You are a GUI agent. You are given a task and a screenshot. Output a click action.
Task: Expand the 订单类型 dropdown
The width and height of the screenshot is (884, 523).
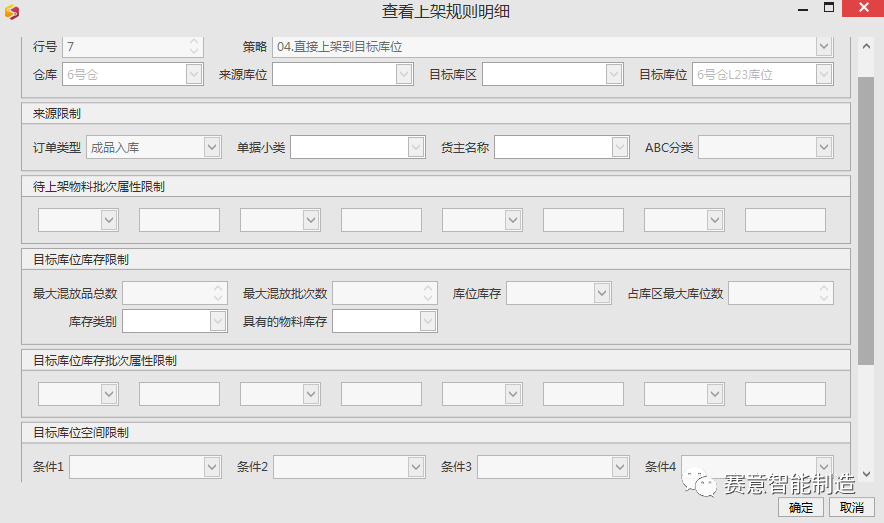pos(212,148)
